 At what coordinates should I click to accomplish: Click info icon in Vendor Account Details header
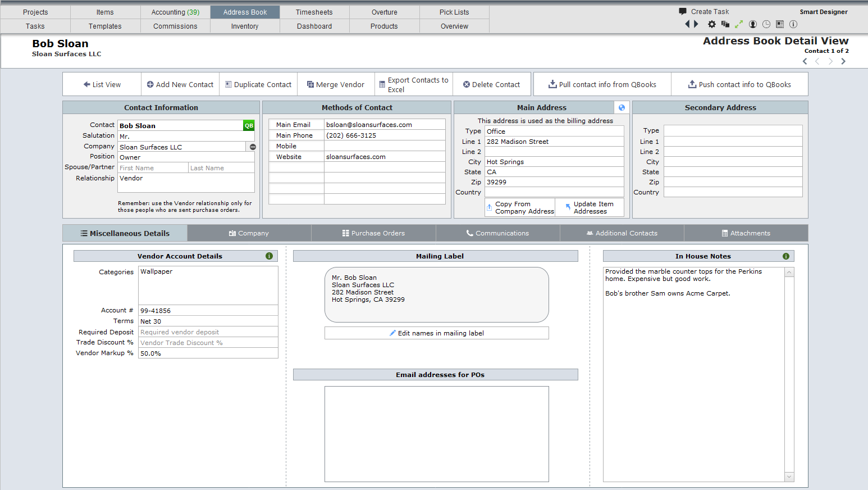(269, 256)
